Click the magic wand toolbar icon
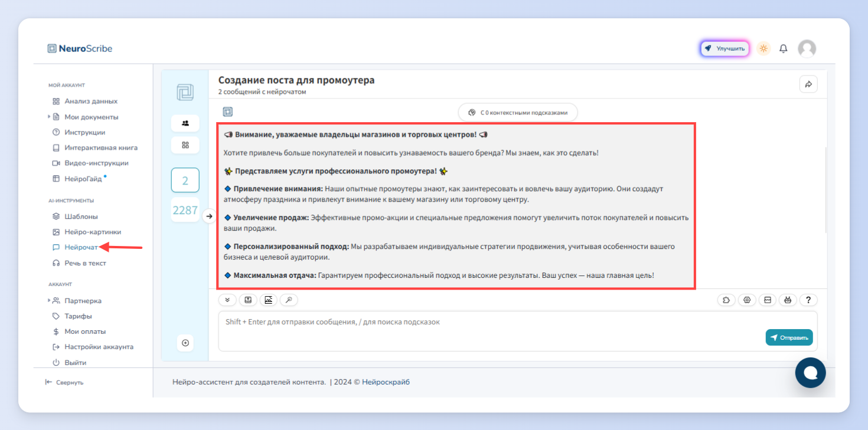The image size is (868, 430). (x=289, y=300)
